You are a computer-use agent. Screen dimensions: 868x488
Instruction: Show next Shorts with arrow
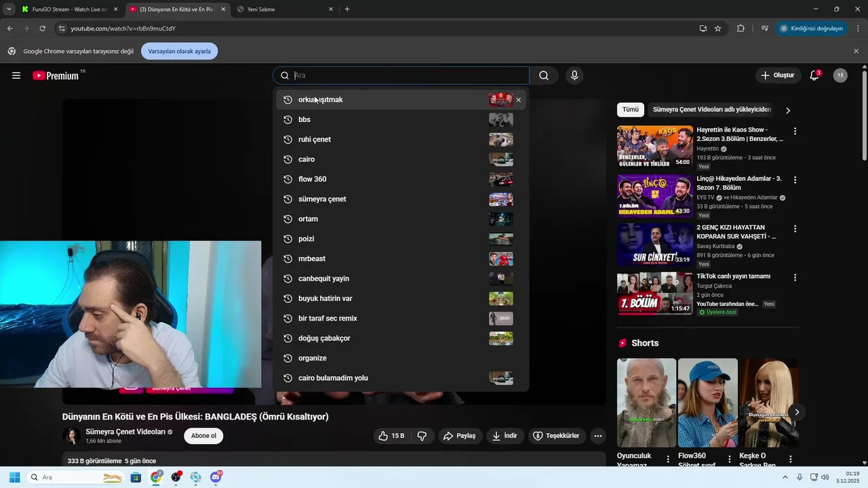pyautogui.click(x=797, y=412)
